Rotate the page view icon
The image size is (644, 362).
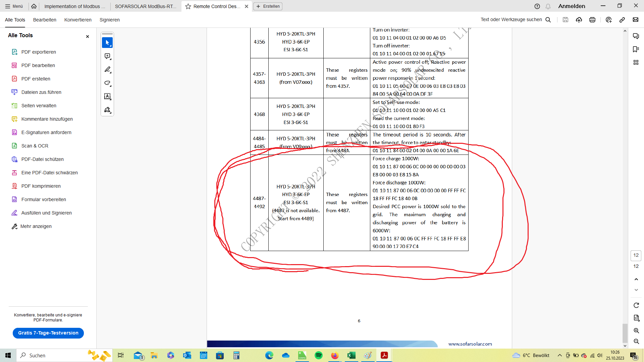tap(636, 305)
